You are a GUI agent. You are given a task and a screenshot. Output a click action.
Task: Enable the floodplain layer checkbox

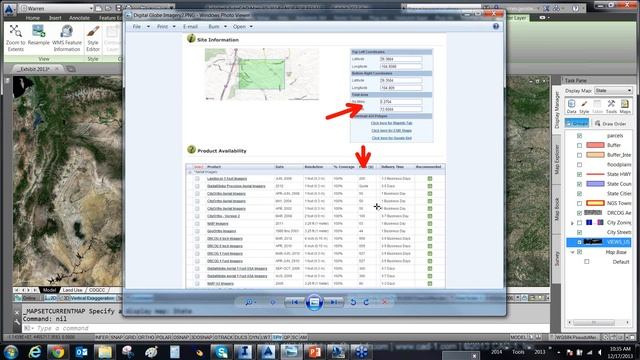click(x=579, y=164)
